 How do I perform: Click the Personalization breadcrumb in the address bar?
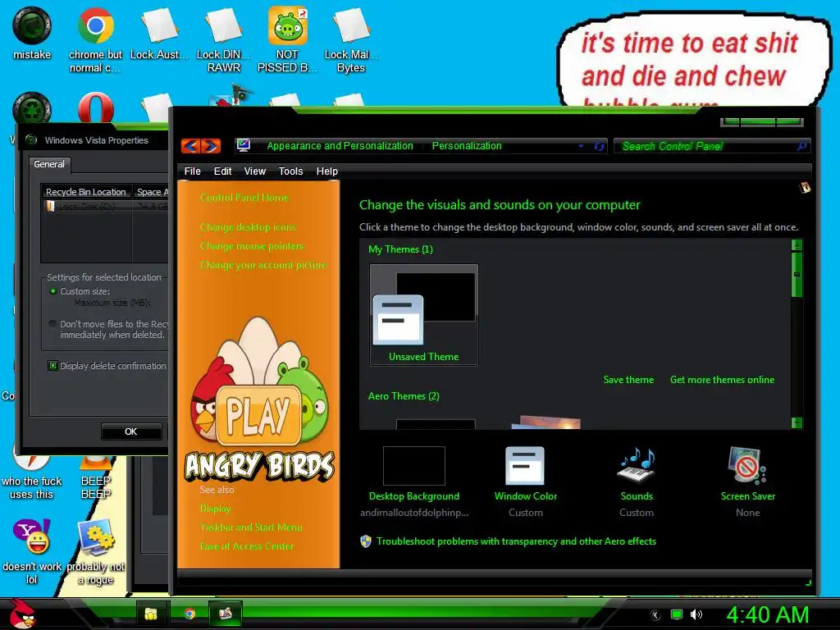point(467,146)
